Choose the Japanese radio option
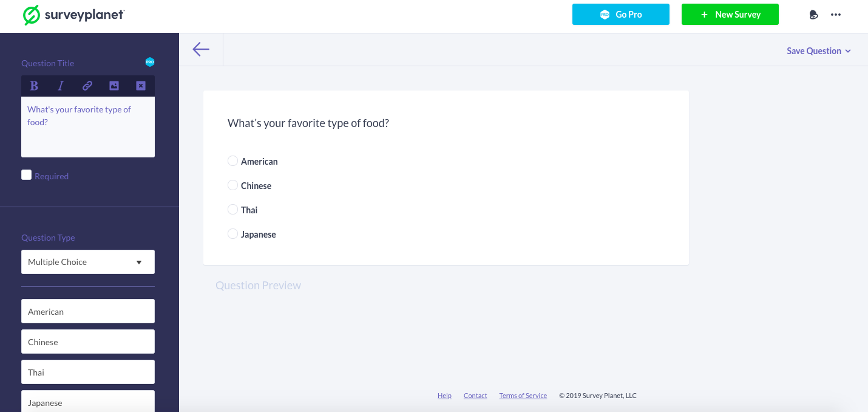This screenshot has width=868, height=412. [x=232, y=234]
